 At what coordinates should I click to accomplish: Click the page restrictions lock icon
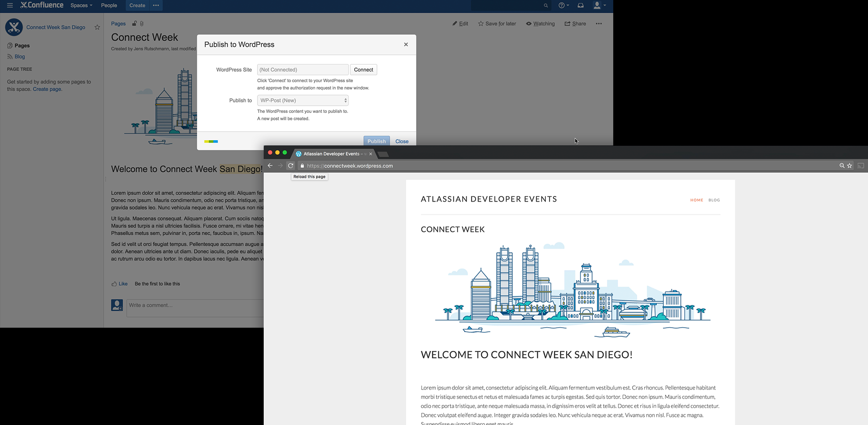coord(134,24)
